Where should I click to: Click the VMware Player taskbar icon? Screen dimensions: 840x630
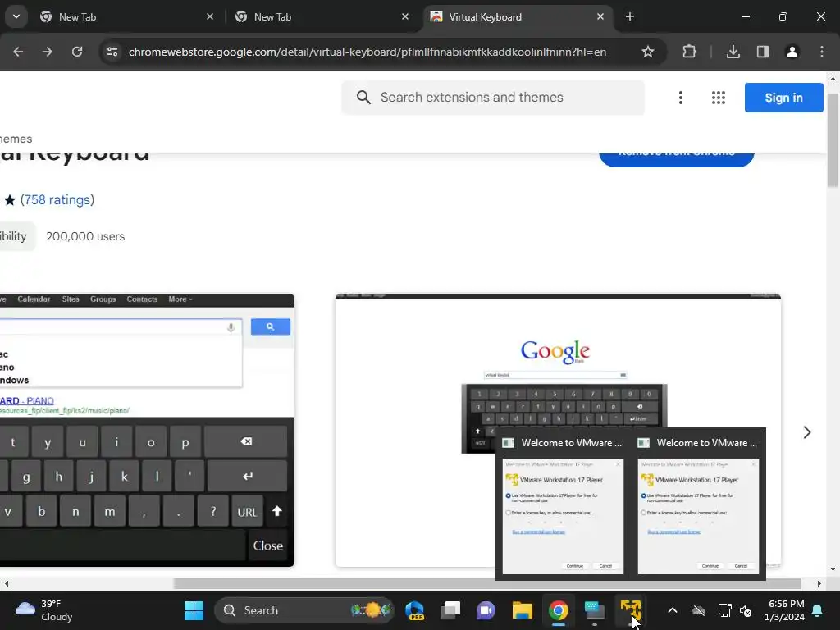point(631,610)
